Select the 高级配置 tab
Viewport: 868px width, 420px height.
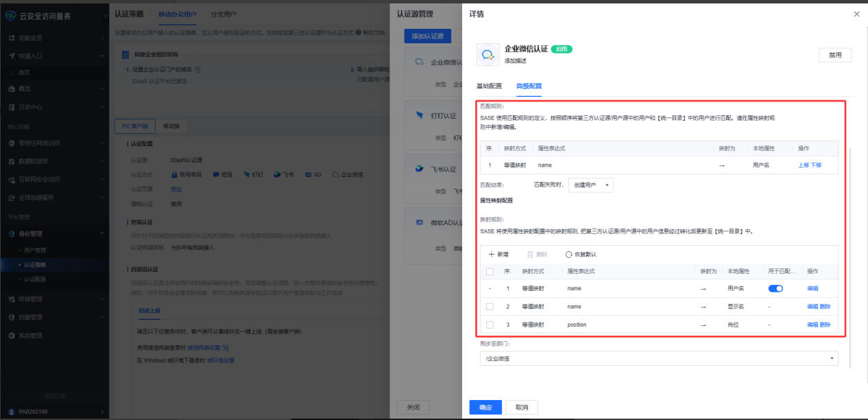pos(529,86)
